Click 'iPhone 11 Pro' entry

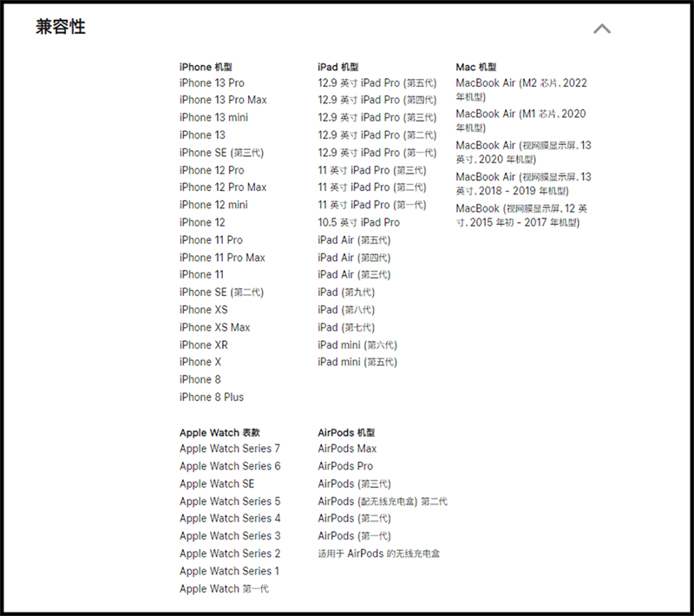pos(211,239)
